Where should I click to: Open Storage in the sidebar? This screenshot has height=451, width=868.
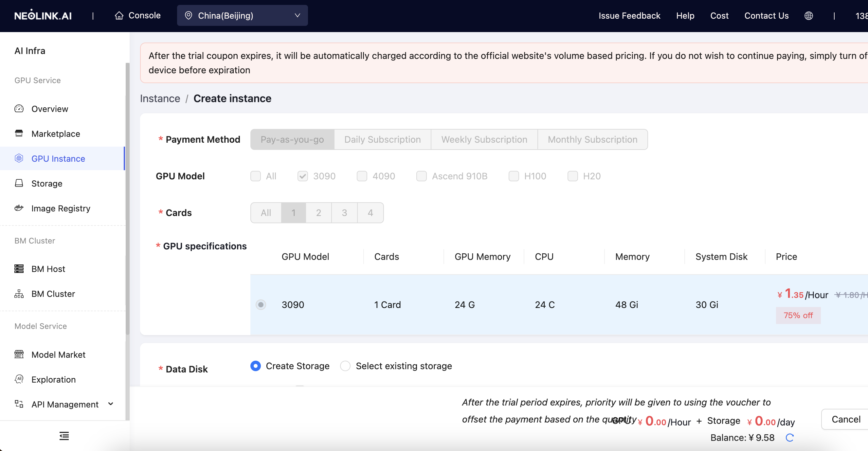pyautogui.click(x=63, y=183)
